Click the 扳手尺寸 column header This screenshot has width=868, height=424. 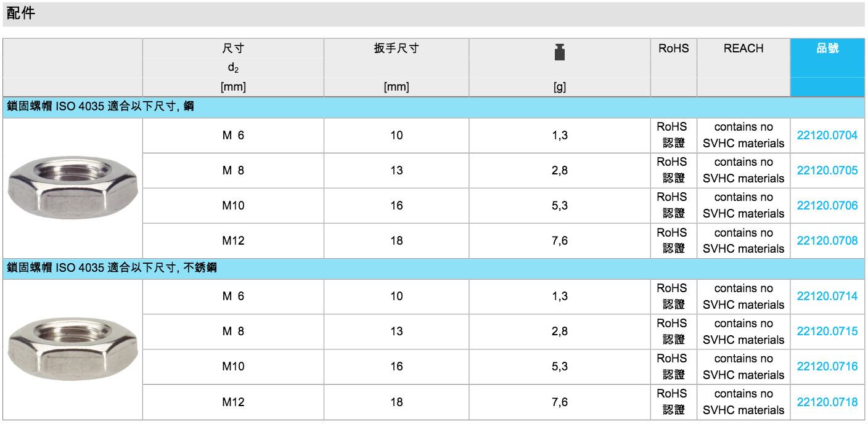(396, 49)
